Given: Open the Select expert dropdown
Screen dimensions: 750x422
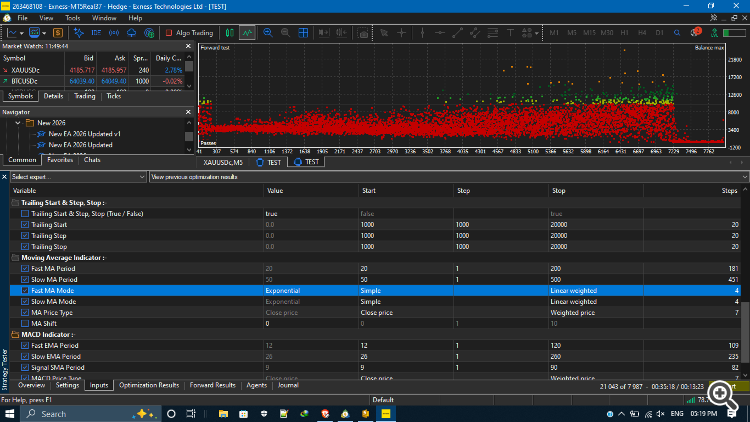Looking at the screenshot, I should 78,177.
